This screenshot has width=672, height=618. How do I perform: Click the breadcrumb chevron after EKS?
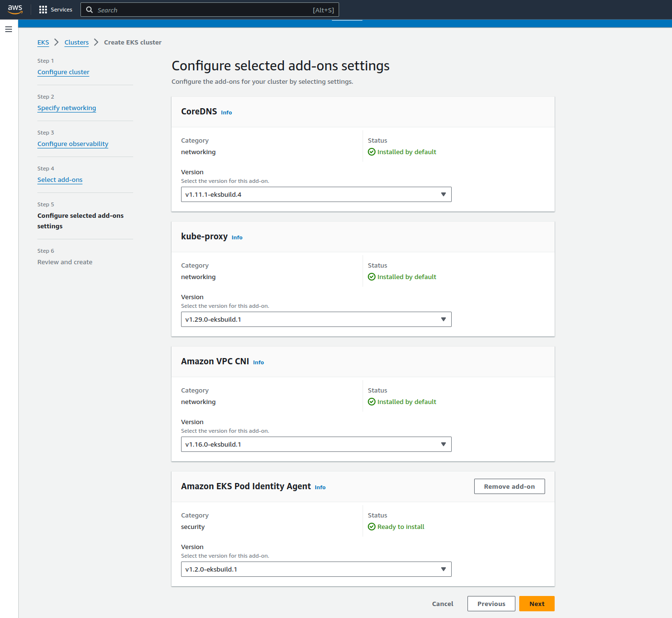(x=57, y=42)
